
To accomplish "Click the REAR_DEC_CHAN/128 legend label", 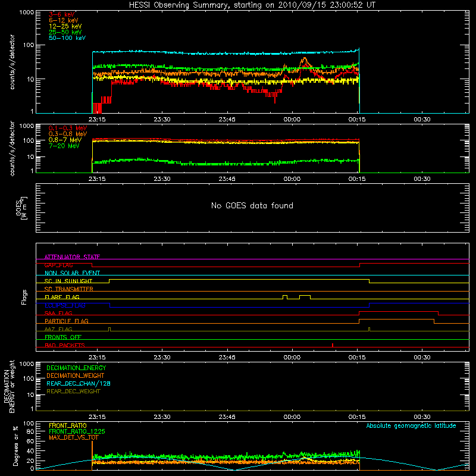I will click(x=79, y=383).
